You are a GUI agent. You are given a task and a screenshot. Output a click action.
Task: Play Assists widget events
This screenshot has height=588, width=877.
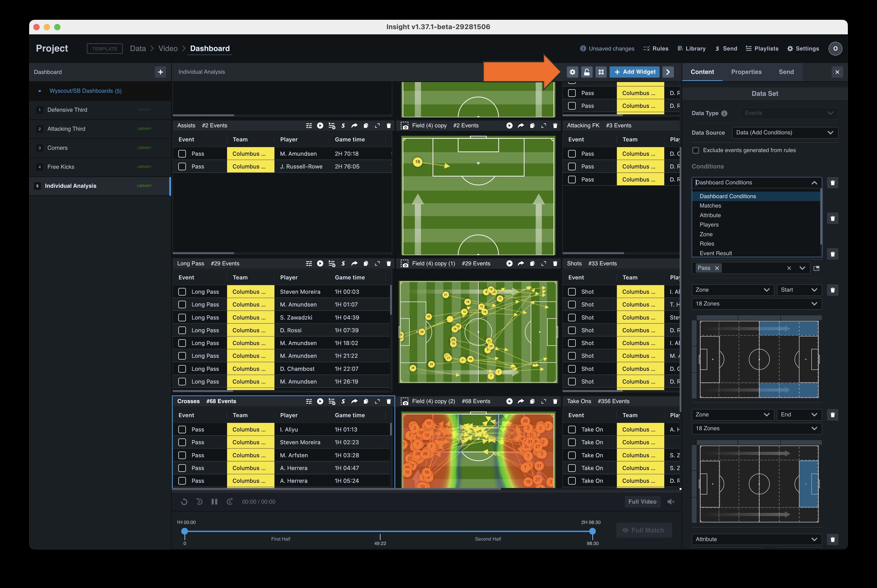tap(320, 126)
